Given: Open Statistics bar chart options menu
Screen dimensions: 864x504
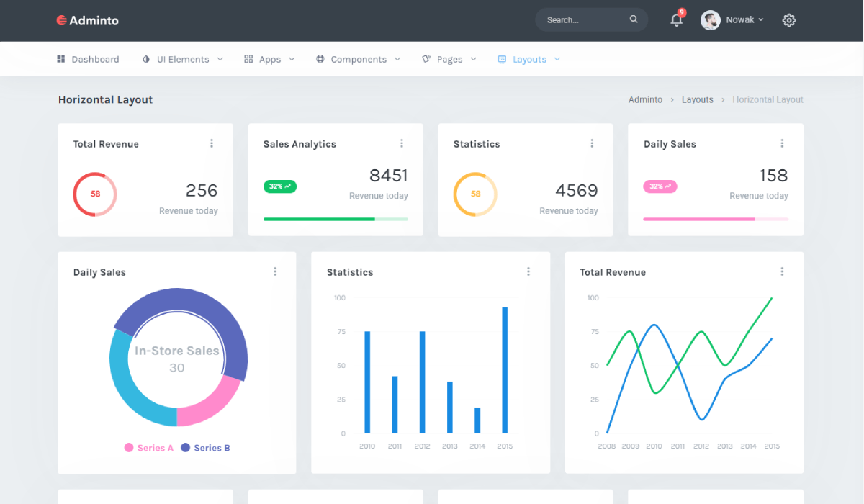Looking at the screenshot, I should click(x=528, y=271).
